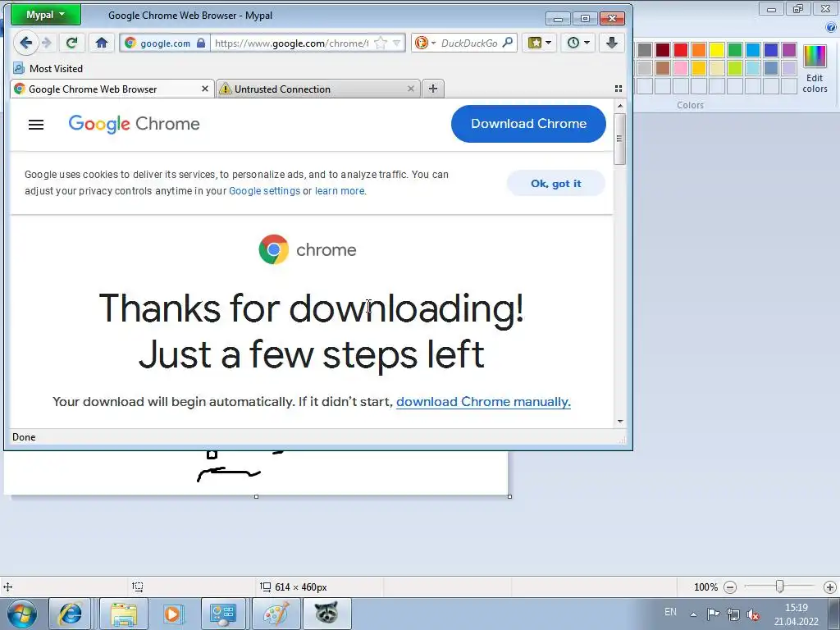Show hidden system tray icons

click(693, 614)
